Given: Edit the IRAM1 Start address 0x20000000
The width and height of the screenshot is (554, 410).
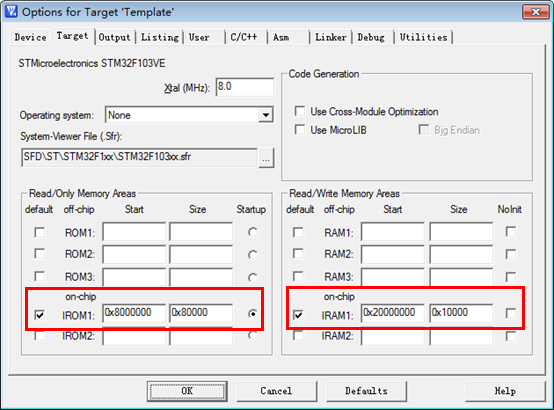Looking at the screenshot, I should pyautogui.click(x=393, y=313).
